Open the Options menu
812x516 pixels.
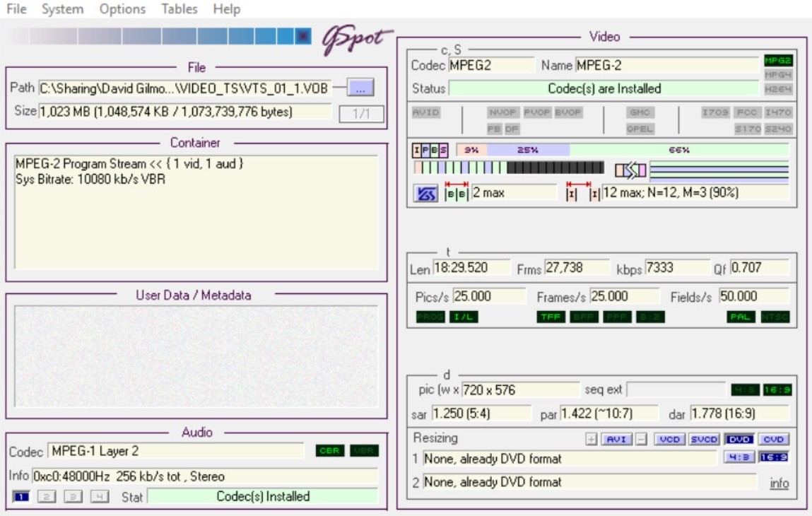122,8
